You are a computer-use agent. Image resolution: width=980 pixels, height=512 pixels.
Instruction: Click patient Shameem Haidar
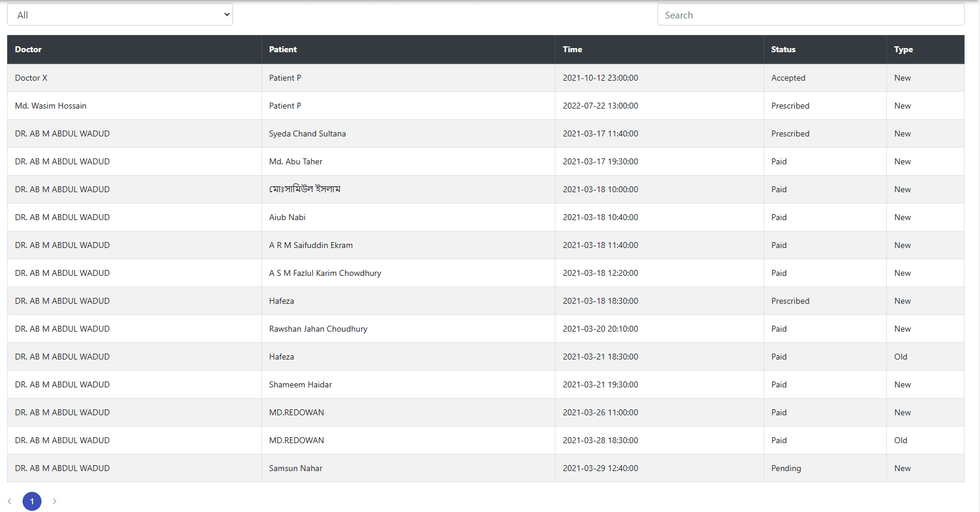[300, 384]
